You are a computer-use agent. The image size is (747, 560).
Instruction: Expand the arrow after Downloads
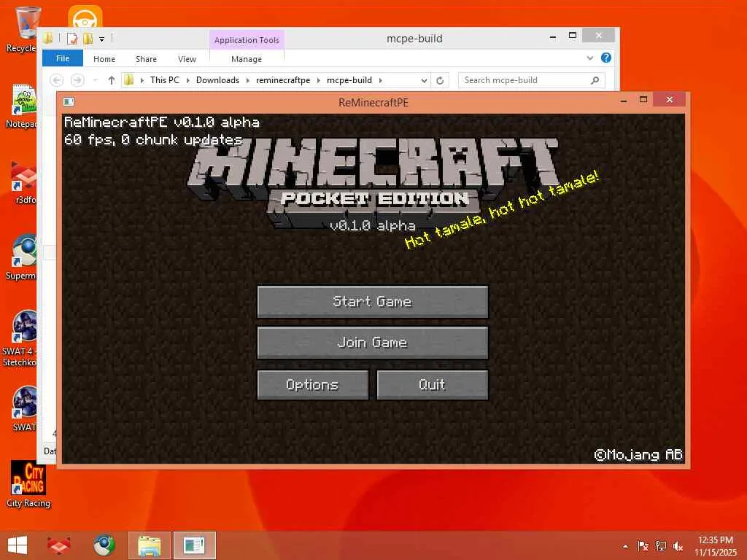[x=248, y=80]
